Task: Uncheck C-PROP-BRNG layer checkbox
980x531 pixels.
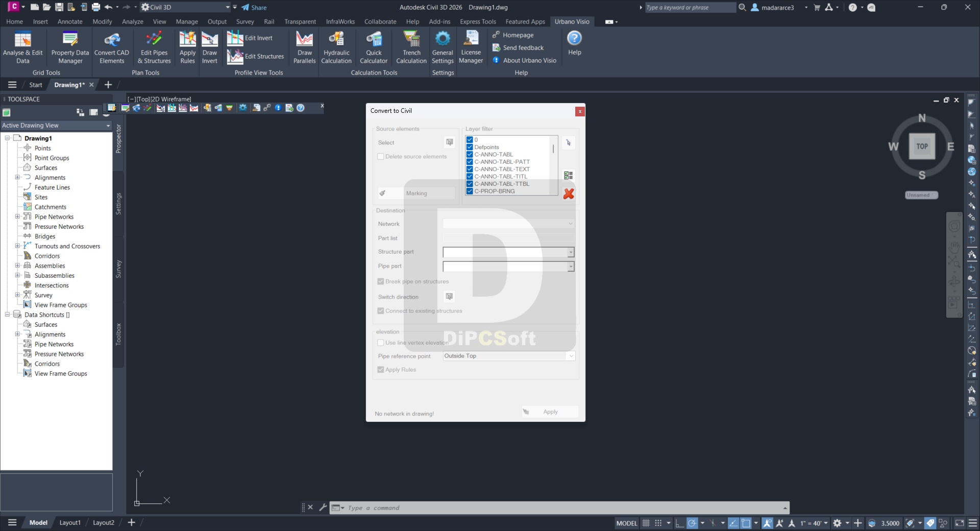Action: pos(470,191)
